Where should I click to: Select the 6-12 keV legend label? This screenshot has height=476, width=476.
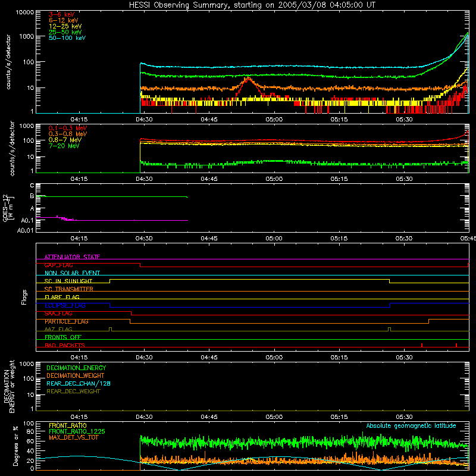click(x=64, y=20)
